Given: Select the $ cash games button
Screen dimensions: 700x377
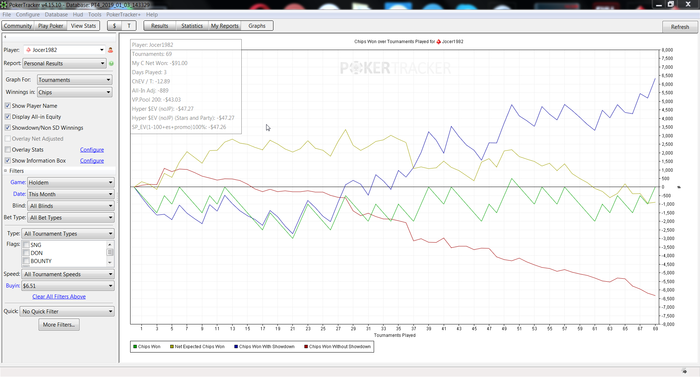Looking at the screenshot, I should (115, 26).
